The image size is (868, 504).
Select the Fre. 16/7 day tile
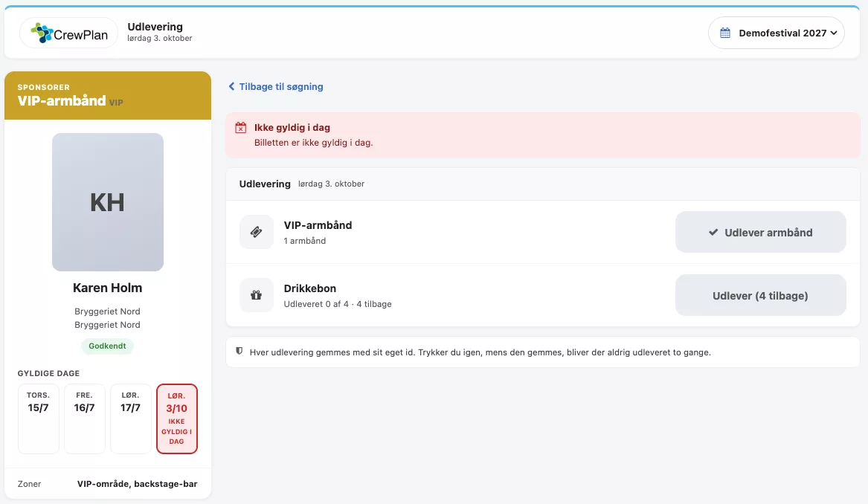[84, 419]
